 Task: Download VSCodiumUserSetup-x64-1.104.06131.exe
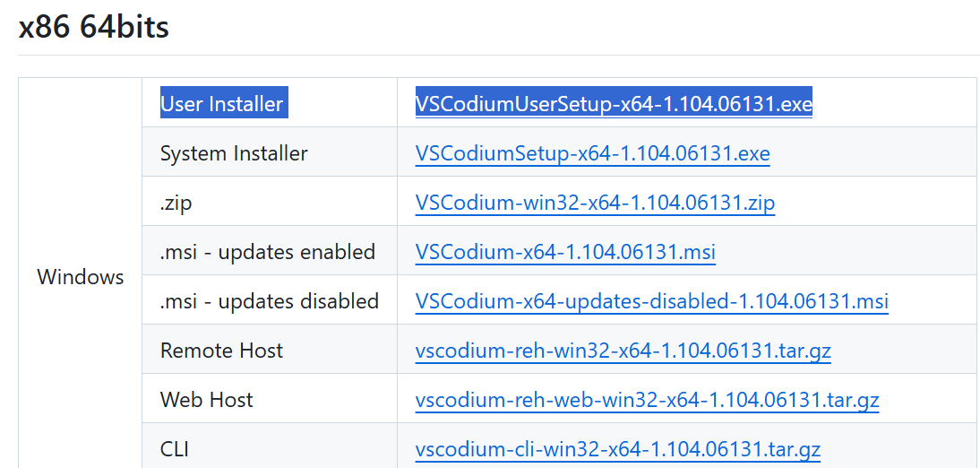(x=614, y=103)
